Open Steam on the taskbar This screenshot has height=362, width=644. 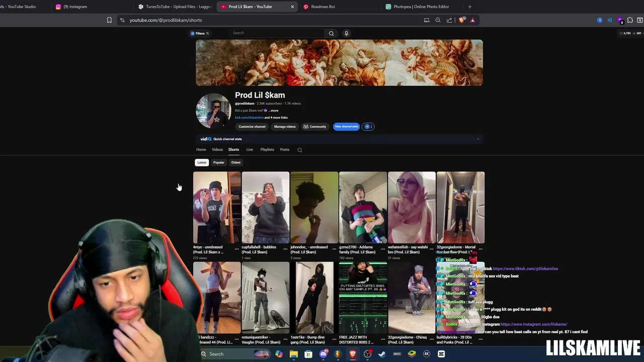382,354
